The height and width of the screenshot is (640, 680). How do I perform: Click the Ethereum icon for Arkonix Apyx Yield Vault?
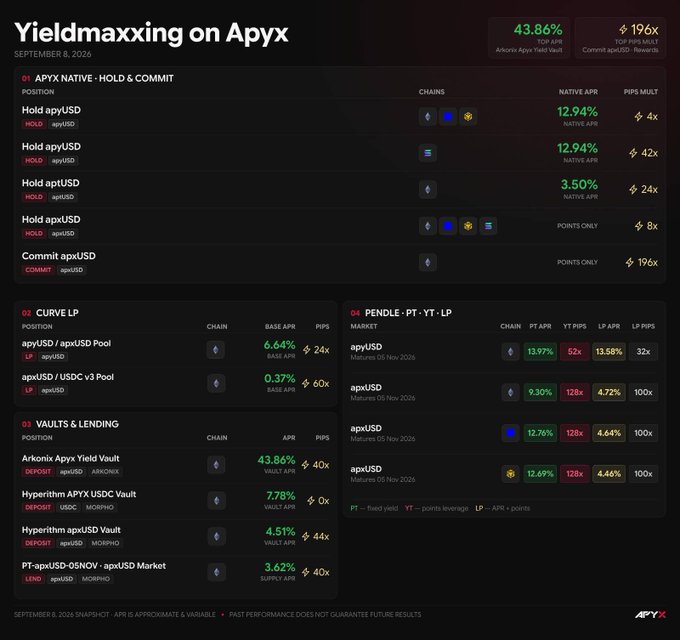tap(216, 465)
